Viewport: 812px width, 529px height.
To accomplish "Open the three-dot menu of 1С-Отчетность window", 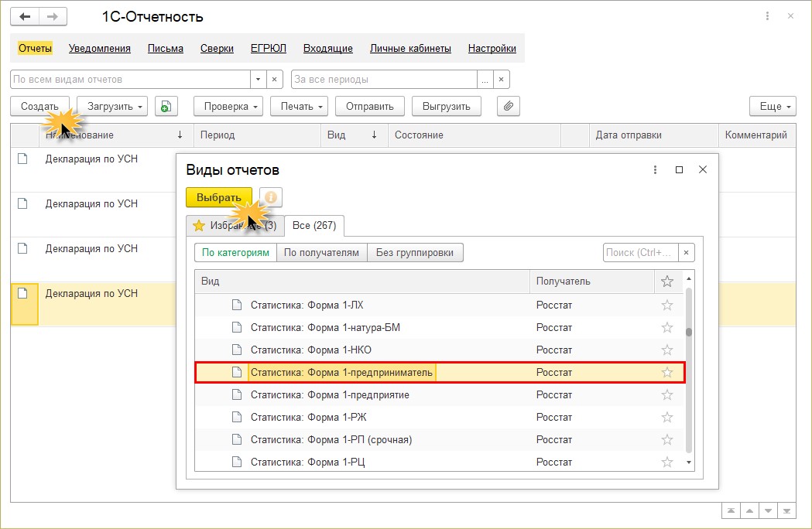I will (x=767, y=16).
